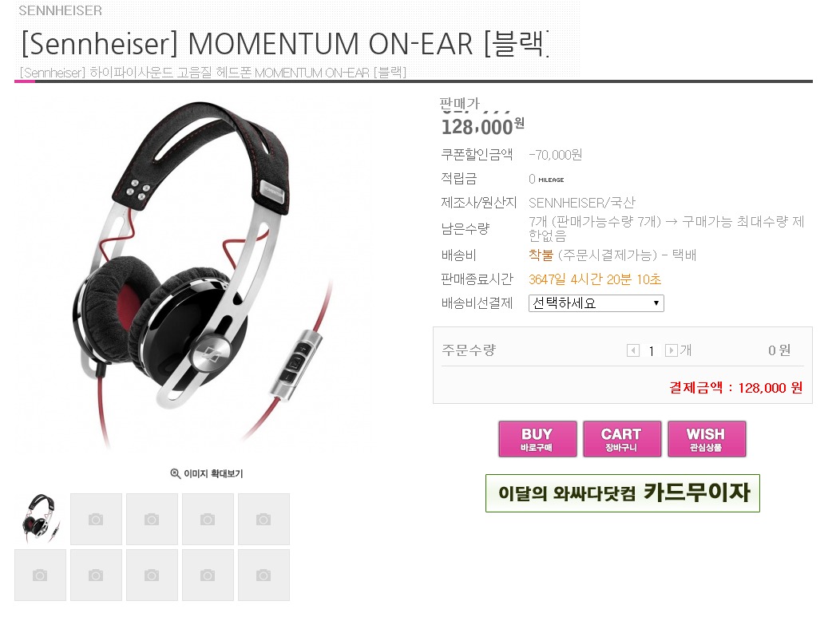
Task: Click the BUY 바로구매 button
Action: point(537,439)
